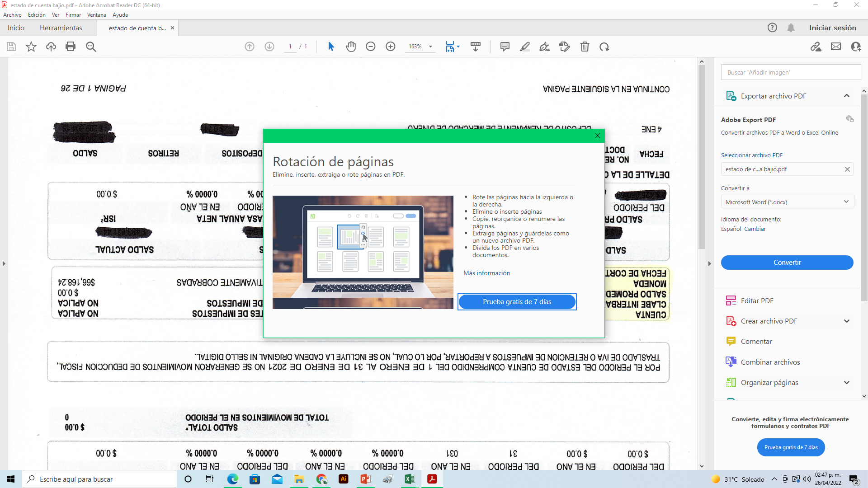The image size is (868, 488).
Task: Collapse the right tools pane arrow
Action: pyautogui.click(x=709, y=263)
